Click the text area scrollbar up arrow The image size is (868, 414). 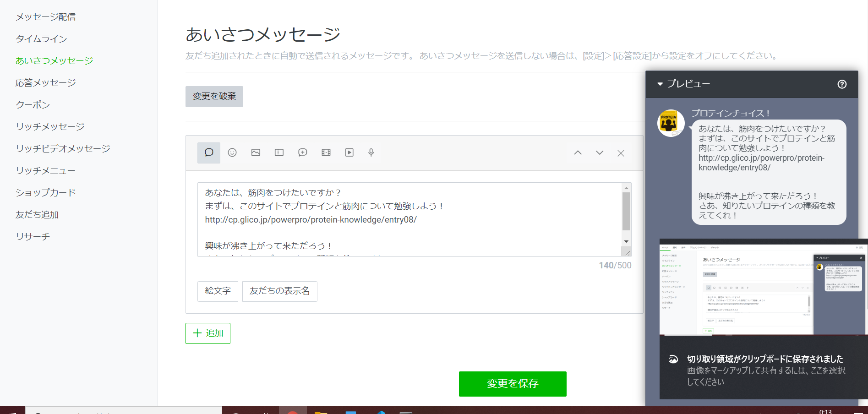pyautogui.click(x=626, y=188)
